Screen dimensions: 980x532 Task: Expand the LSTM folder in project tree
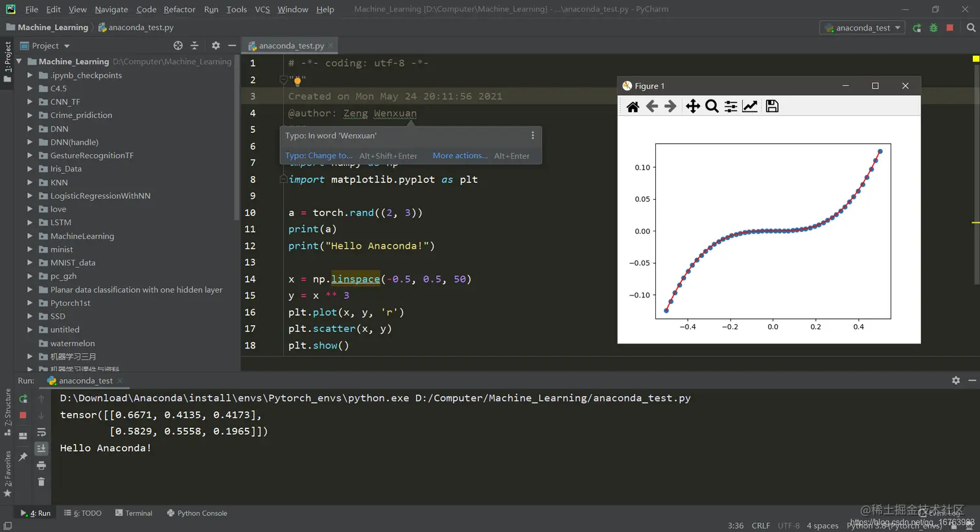[30, 222]
